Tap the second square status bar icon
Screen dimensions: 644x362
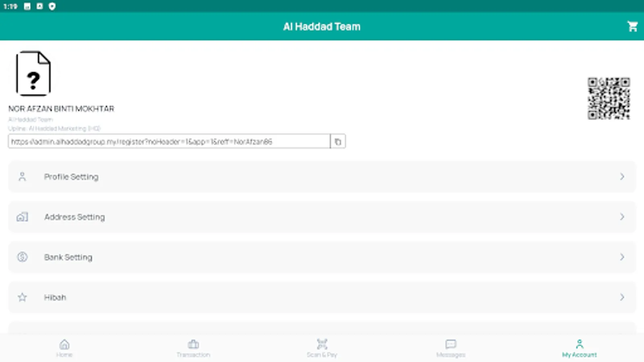[x=39, y=6]
